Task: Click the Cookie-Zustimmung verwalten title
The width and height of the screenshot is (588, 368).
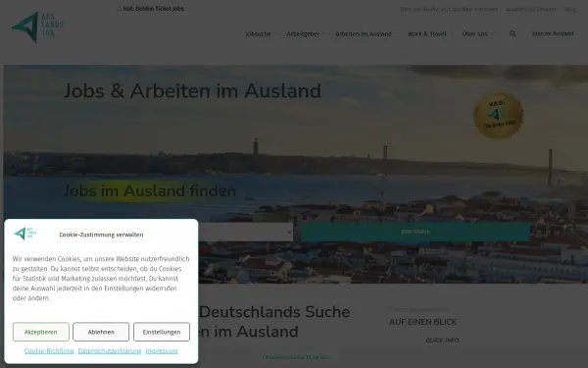Action: (x=101, y=235)
